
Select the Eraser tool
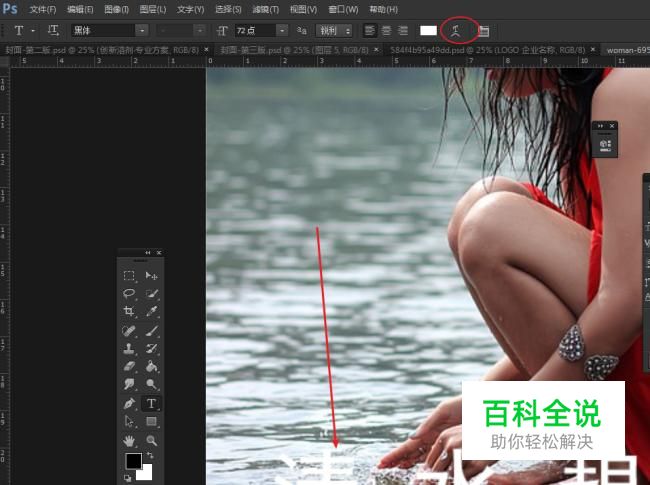[x=129, y=366]
